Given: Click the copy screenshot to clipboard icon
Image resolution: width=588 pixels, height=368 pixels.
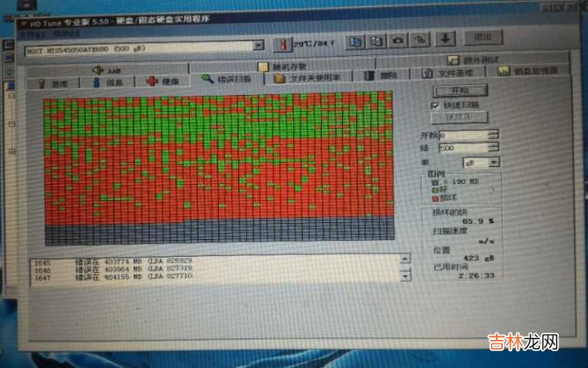Looking at the screenshot, I should point(376,40).
